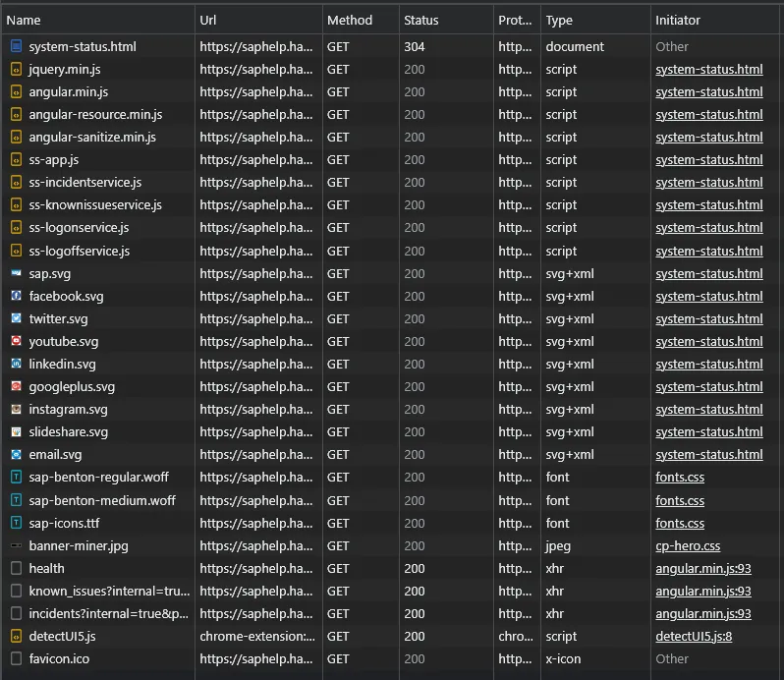Viewport: 784px width, 680px height.
Task: Sort by the Type column header
Action: [x=559, y=20]
